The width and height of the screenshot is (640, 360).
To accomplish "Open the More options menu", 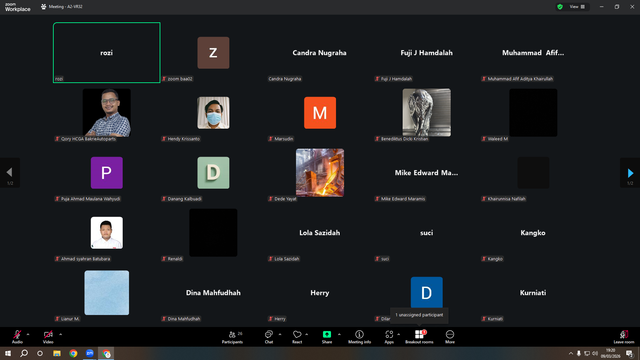I will pos(450,337).
